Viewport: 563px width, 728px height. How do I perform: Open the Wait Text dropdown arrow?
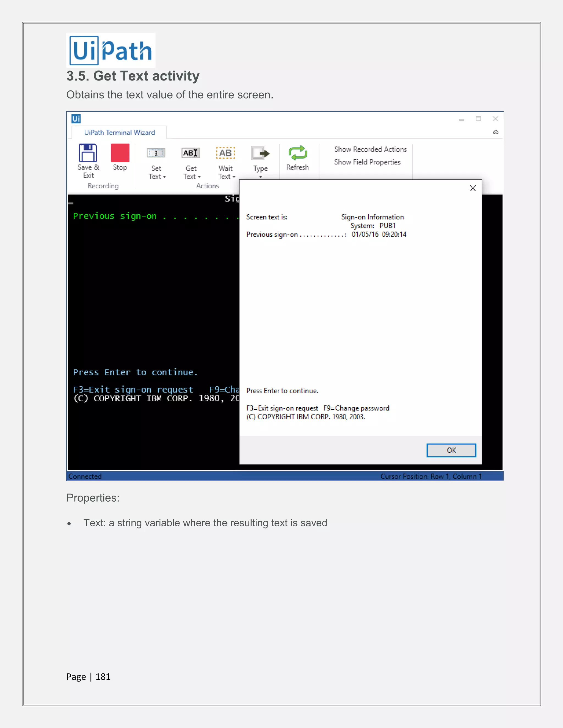234,177
